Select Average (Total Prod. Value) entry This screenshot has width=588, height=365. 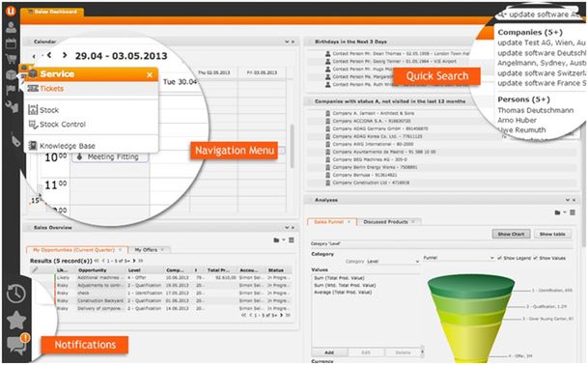tap(343, 292)
